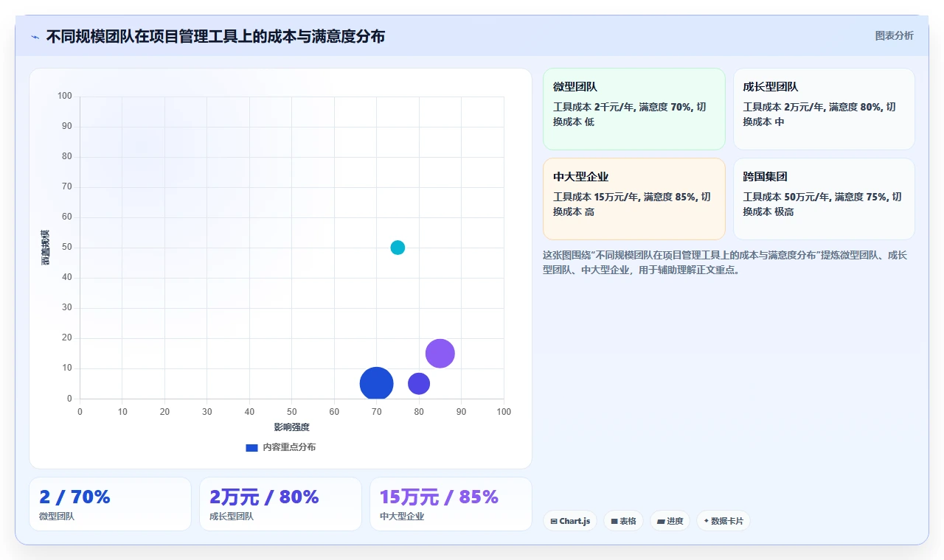Click the 工具成本 15万元/年 description text
Screen dimensions: 944x560
[x=633, y=204]
